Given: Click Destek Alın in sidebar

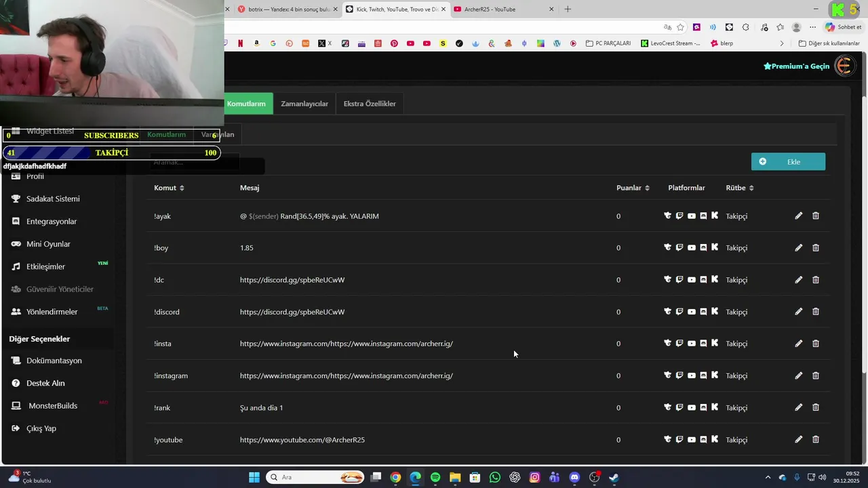Looking at the screenshot, I should point(45,383).
